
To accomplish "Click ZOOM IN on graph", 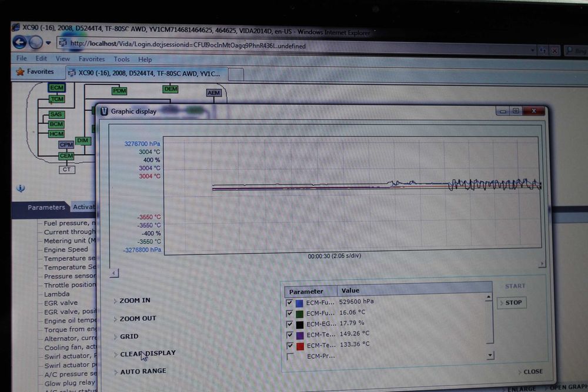I will tap(135, 300).
